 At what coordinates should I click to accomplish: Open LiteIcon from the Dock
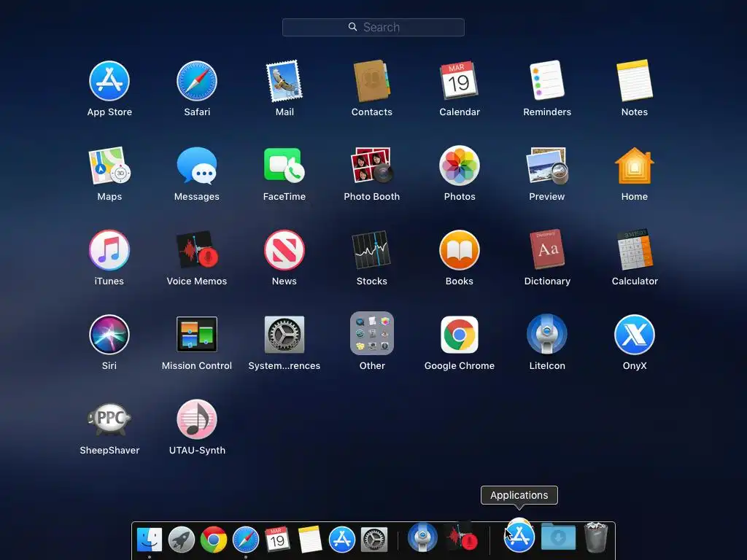[422, 537]
